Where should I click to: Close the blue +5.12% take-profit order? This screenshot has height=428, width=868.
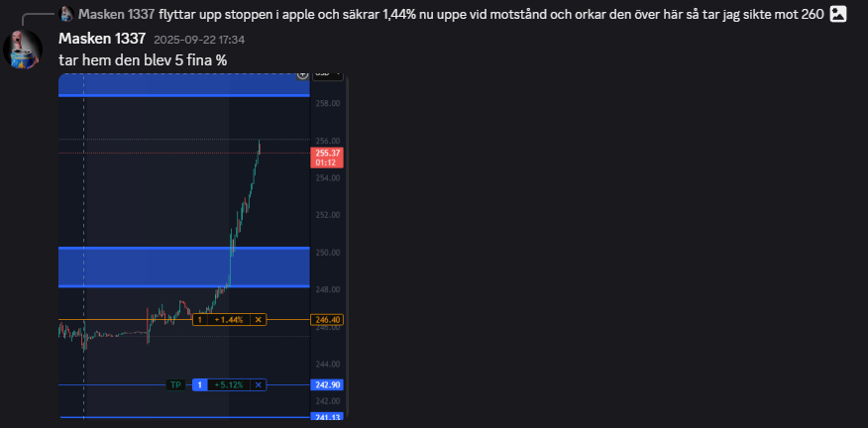259,384
